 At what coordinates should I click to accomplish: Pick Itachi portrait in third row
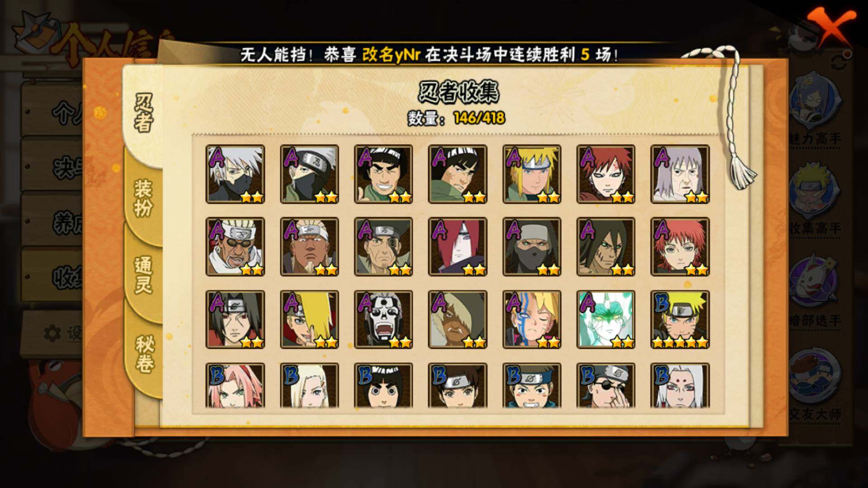tap(235, 319)
